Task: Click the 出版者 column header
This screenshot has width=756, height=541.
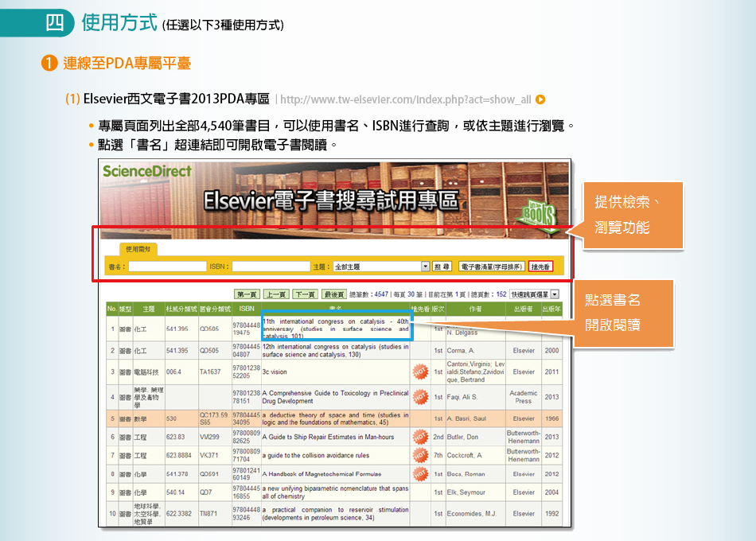Action: click(x=523, y=309)
